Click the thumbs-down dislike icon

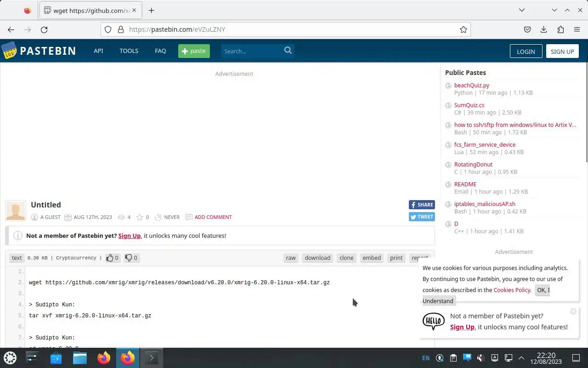pos(129,258)
